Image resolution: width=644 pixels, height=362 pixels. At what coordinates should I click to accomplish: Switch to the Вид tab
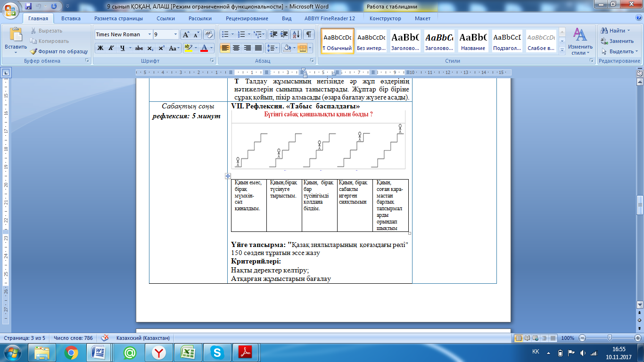click(x=287, y=18)
